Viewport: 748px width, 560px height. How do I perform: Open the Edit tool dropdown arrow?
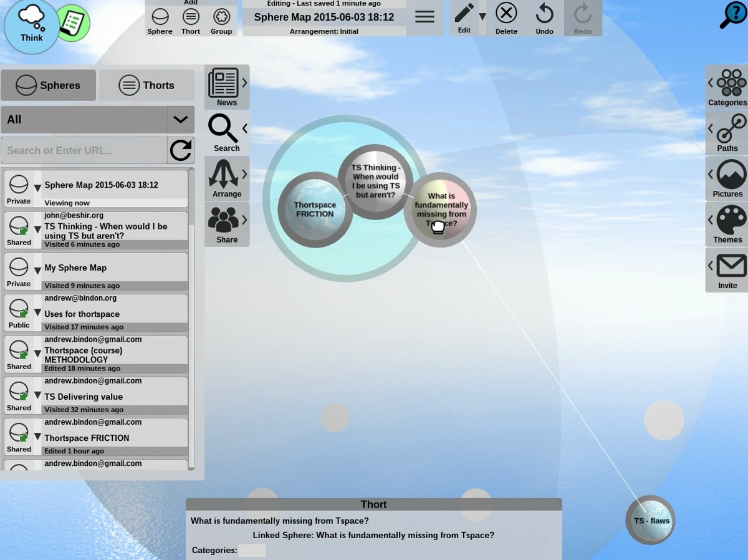tap(482, 17)
